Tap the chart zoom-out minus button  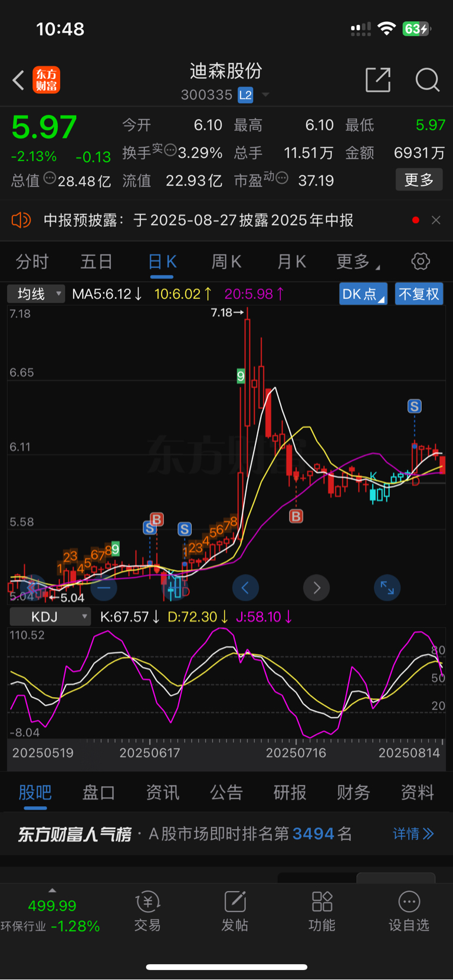(104, 588)
